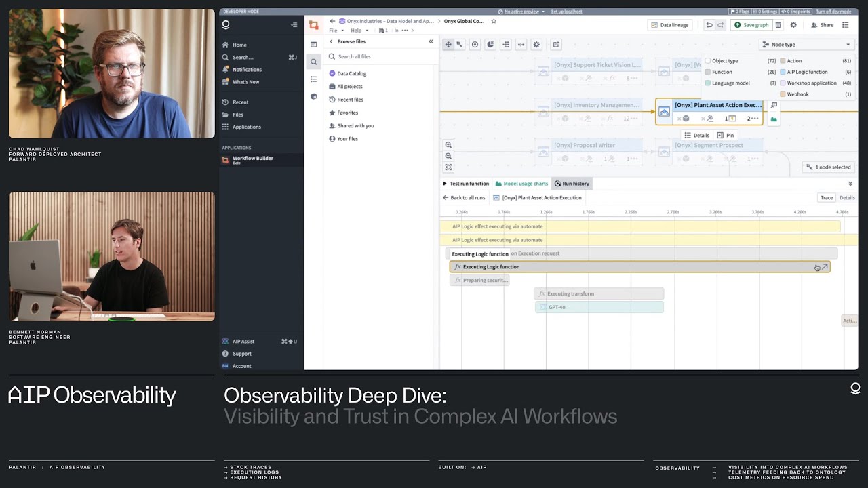Select the Executing transform trace span
The height and width of the screenshot is (488, 868).
coord(599,293)
